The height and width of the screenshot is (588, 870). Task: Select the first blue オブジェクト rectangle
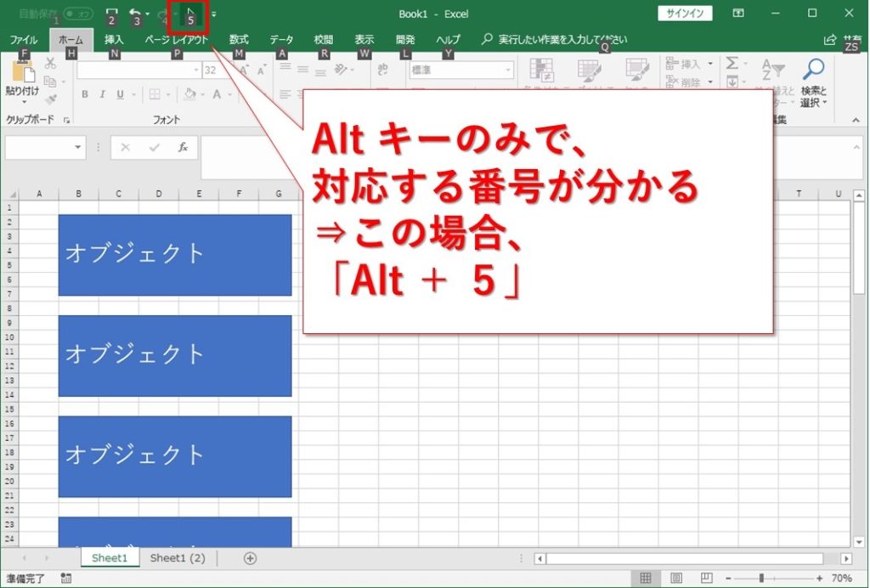174,255
